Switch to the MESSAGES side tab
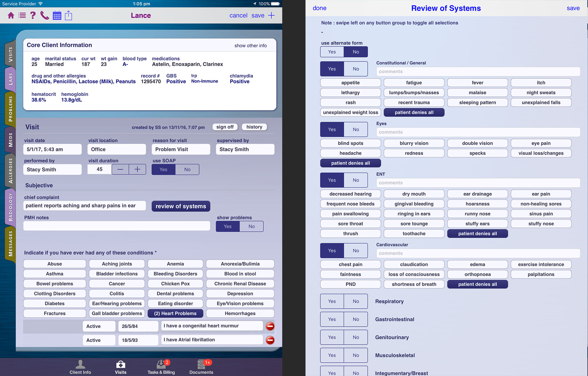Image resolution: width=588 pixels, height=376 pixels. (x=10, y=244)
